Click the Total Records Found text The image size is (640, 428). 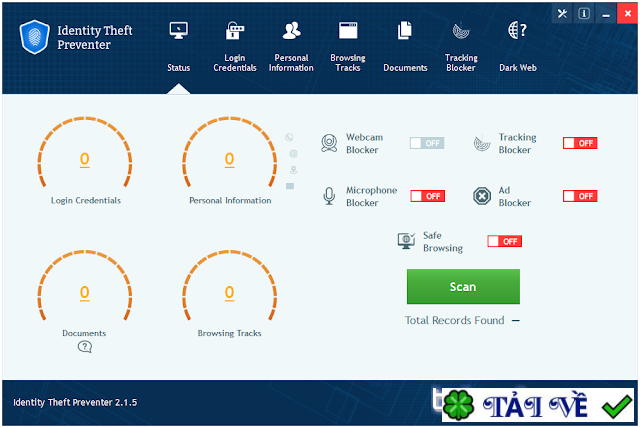point(454,320)
